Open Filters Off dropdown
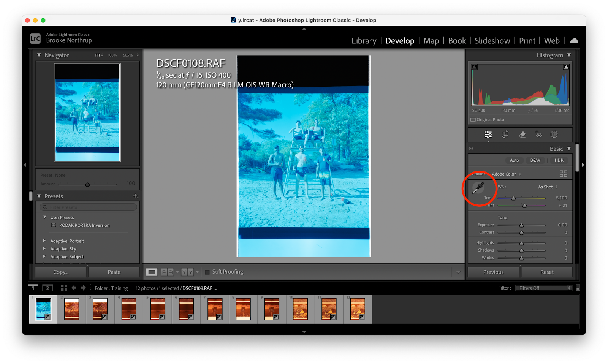This screenshot has height=364, width=608. tap(543, 288)
